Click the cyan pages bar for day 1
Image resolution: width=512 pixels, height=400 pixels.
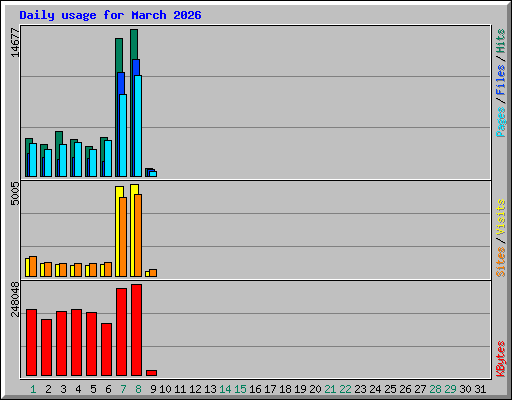point(33,160)
